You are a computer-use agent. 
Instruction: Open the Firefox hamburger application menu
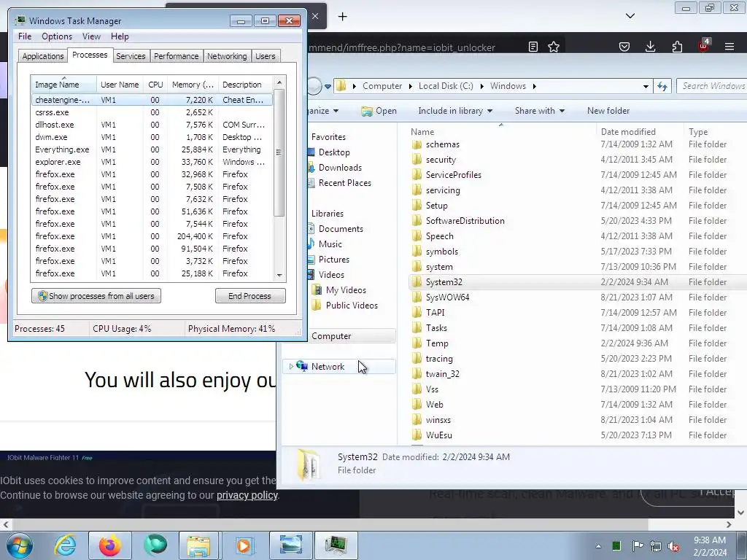[x=729, y=47]
